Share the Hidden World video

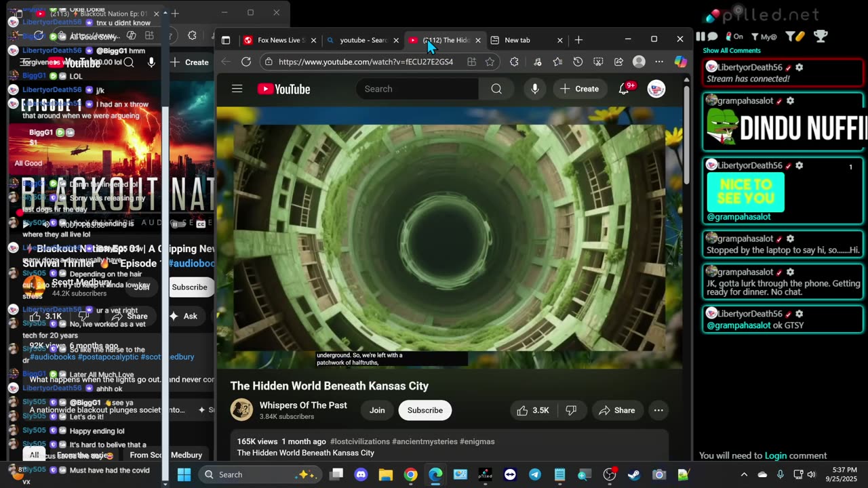pyautogui.click(x=617, y=410)
